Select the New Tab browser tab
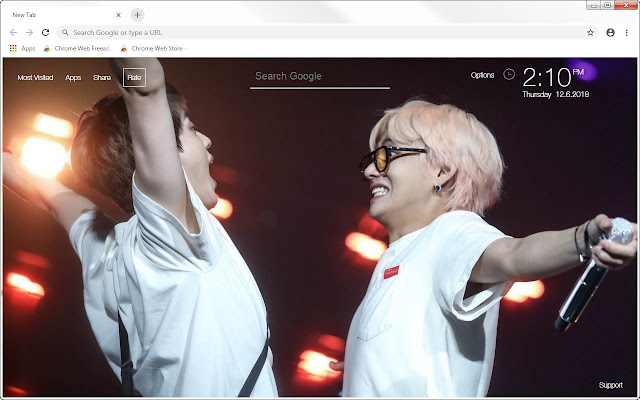Viewport: 640px width, 400px height. pyautogui.click(x=65, y=15)
